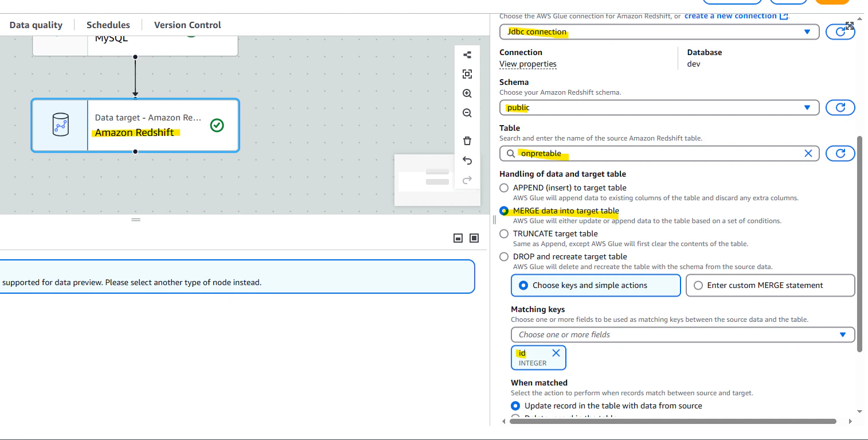Select Enter custom MERGE statement
This screenshot has width=868, height=440.
coord(770,285)
